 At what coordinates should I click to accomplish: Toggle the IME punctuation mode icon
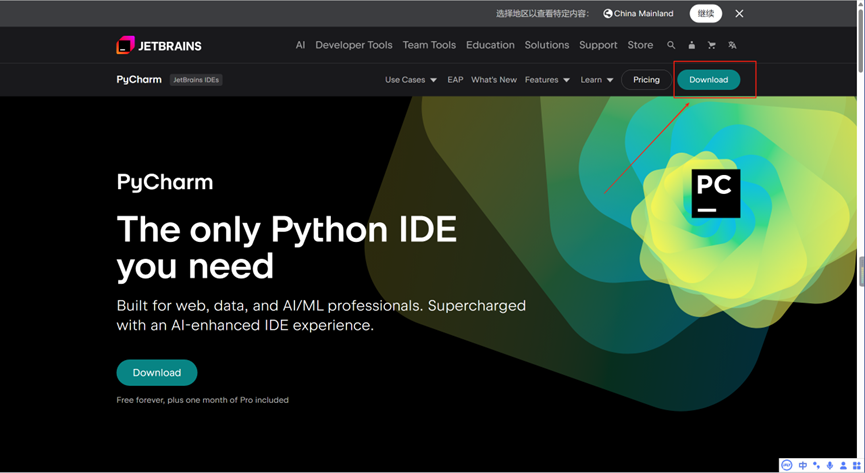click(x=817, y=465)
